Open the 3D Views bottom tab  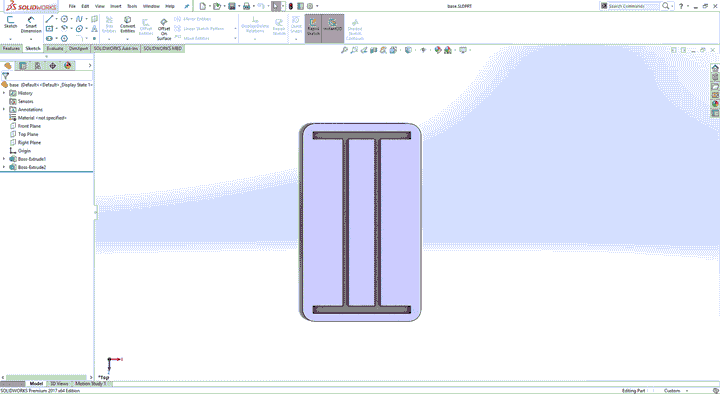(59, 383)
